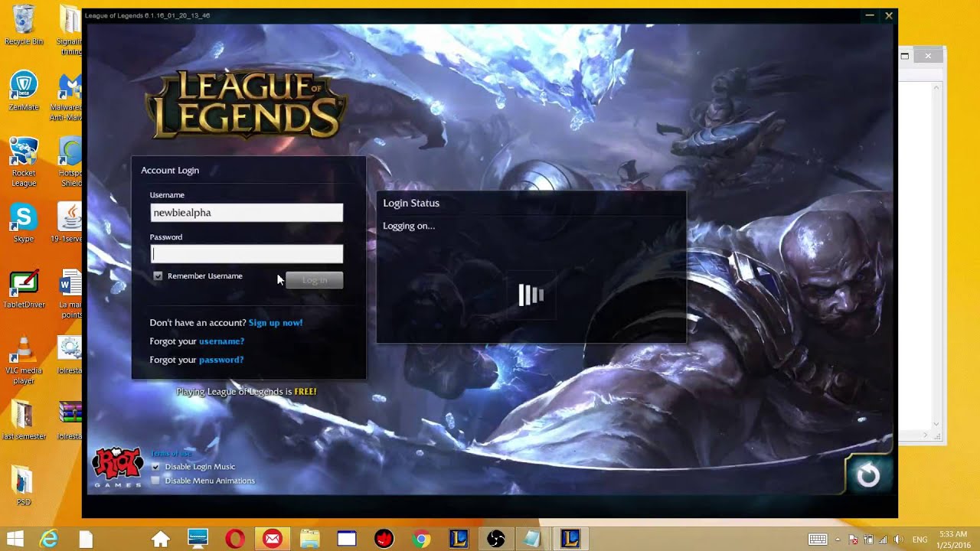980x551 pixels.
Task: Click the blank document taskbar icon
Action: [x=85, y=539]
